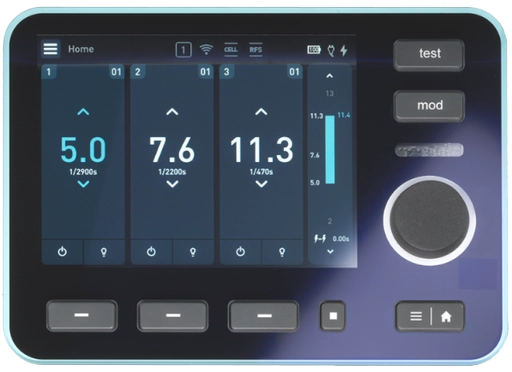The width and height of the screenshot is (512, 372).
Task: Tap the lightning bolt charge icon
Action: pos(344,50)
